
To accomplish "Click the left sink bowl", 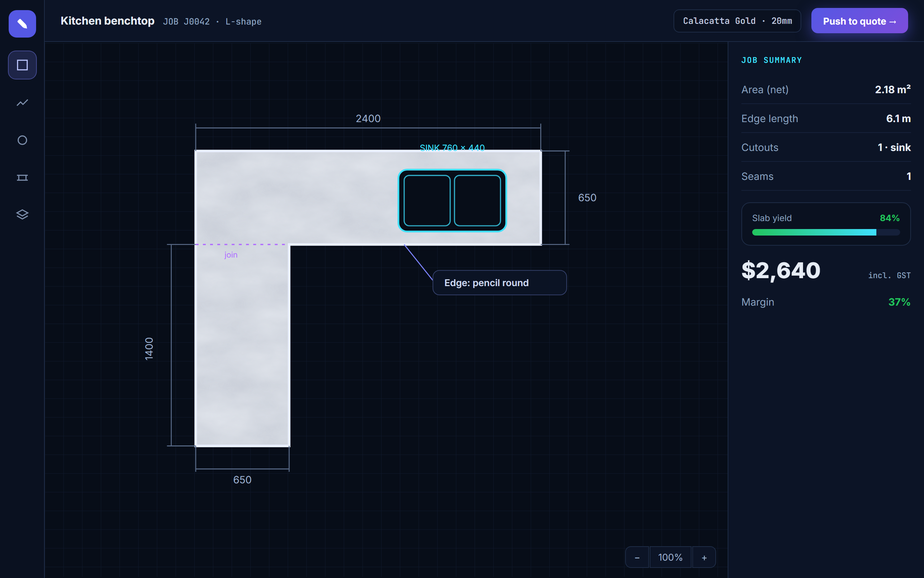I will [427, 200].
